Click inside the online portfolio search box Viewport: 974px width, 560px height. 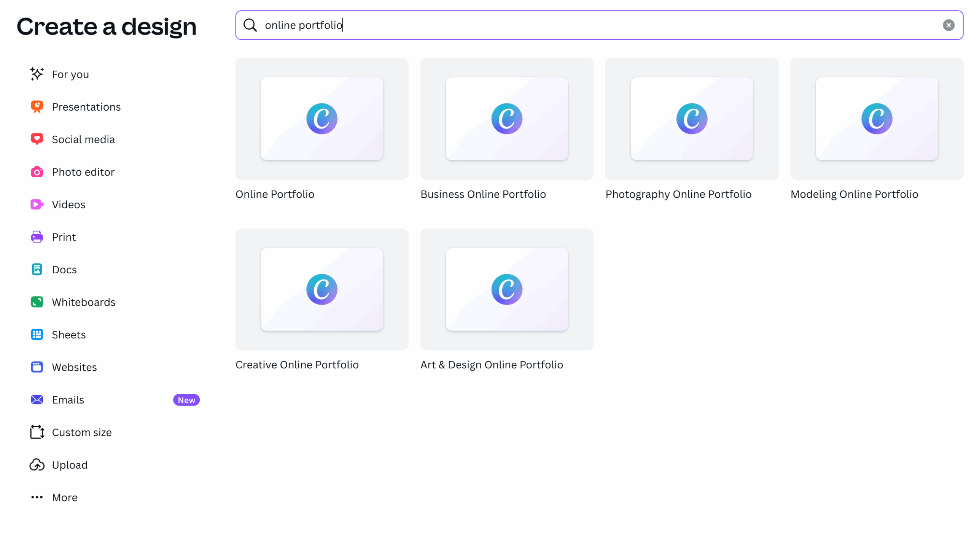[577, 25]
